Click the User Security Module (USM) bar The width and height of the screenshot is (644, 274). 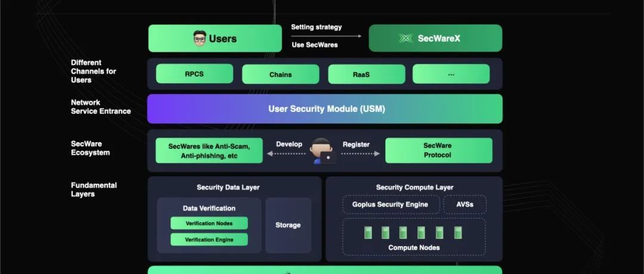click(325, 108)
